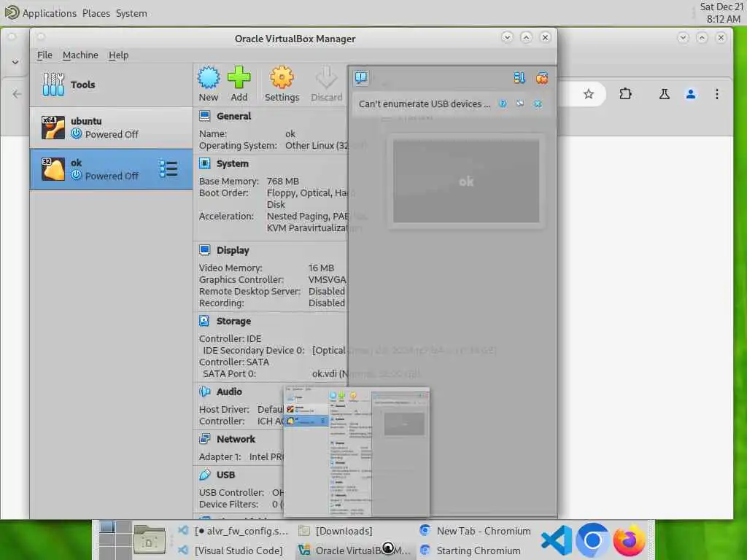Screen dimensions: 747x560
Task: Click the delete all notifications icon
Action: (542, 77)
